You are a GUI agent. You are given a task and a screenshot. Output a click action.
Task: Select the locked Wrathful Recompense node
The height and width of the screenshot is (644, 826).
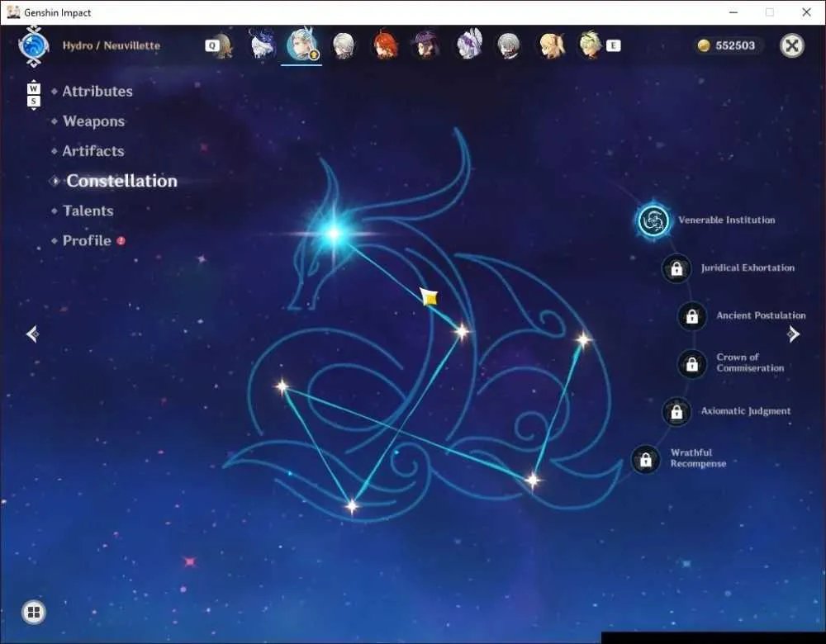[x=645, y=460]
